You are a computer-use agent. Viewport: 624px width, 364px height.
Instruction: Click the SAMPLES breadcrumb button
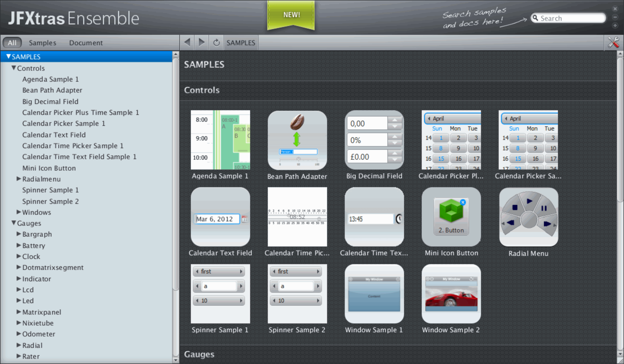point(241,43)
